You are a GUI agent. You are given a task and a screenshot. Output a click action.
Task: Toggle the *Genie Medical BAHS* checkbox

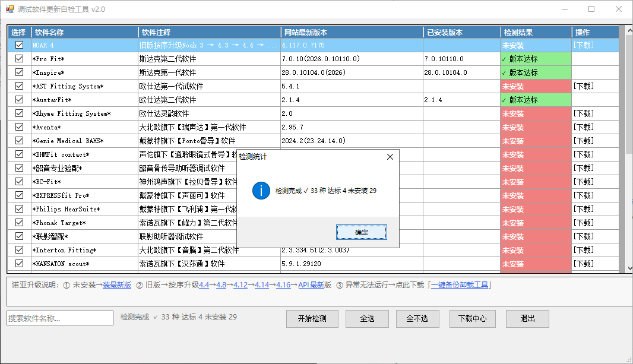coord(19,141)
